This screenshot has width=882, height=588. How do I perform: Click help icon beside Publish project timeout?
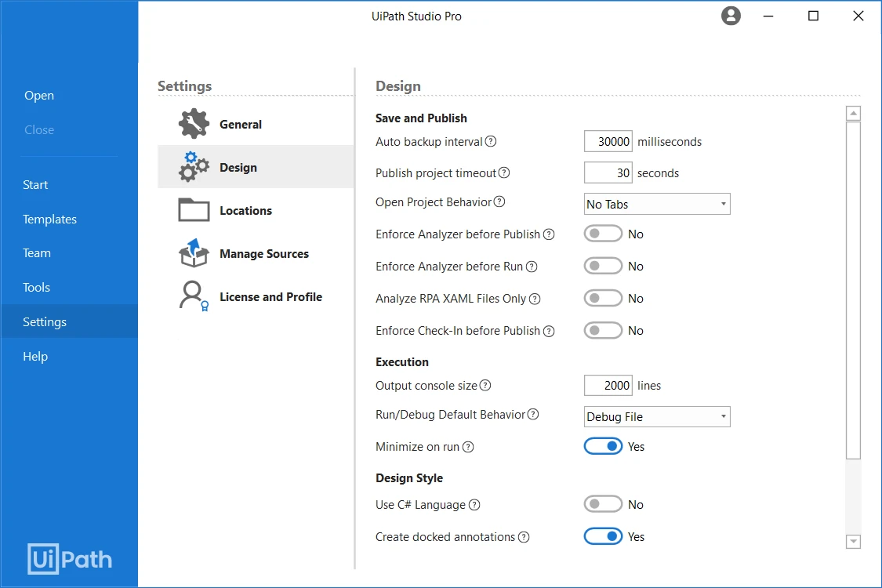[x=504, y=172]
